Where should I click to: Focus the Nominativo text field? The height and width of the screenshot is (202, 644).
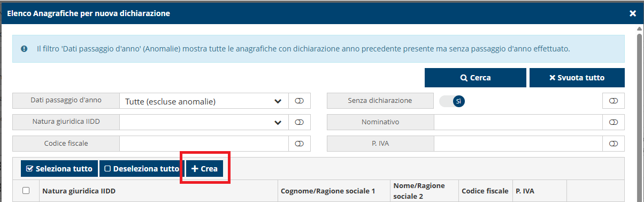[x=518, y=122]
